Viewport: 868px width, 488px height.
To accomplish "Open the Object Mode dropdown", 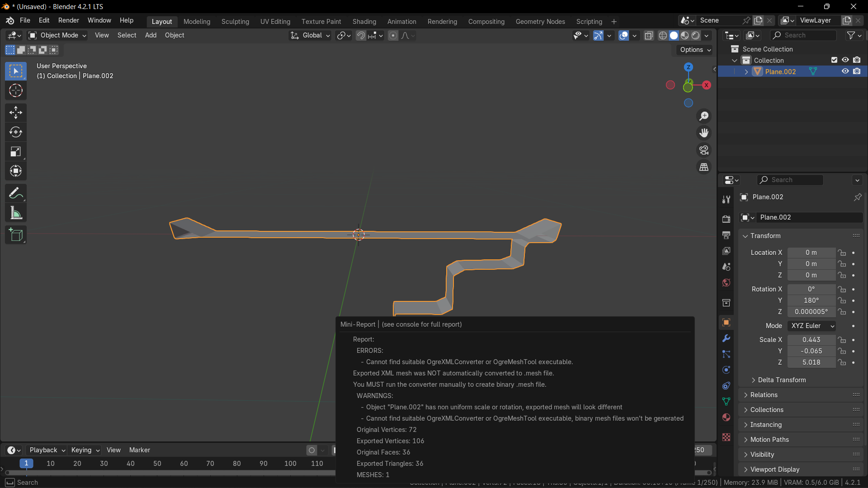I will 57,36.
